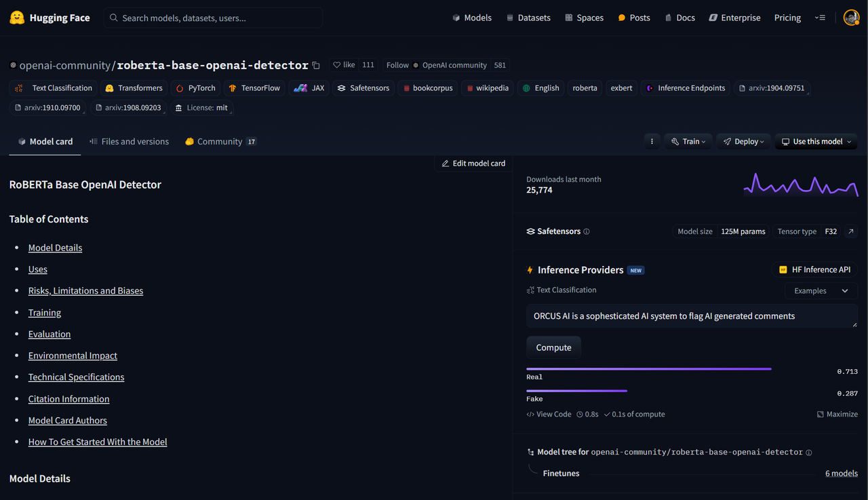Open Enterprise in the top navigation
868x500 pixels.
pos(735,18)
